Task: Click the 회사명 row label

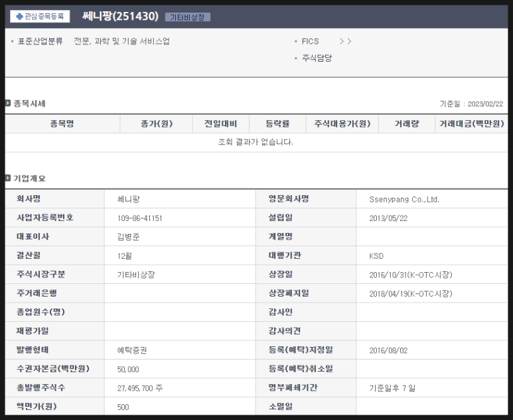Action: point(29,199)
